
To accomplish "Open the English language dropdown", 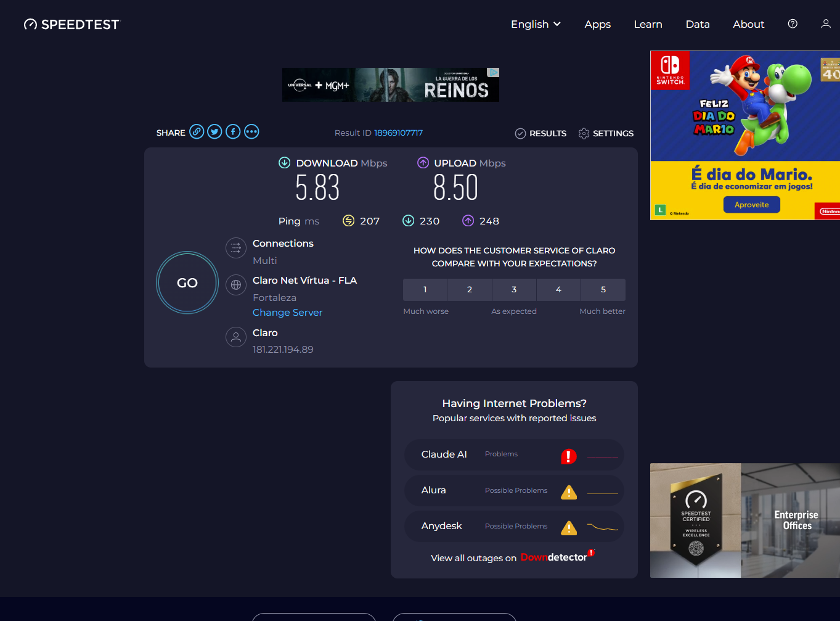I will (535, 24).
